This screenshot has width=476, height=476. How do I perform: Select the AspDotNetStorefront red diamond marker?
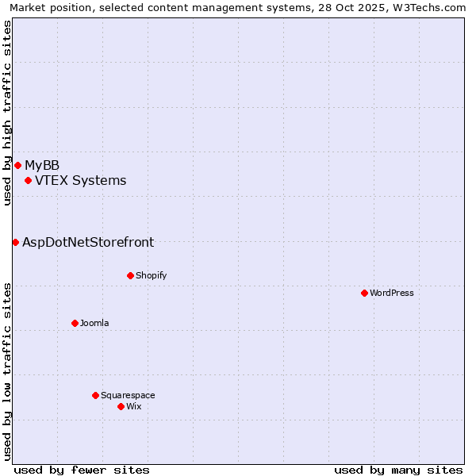coord(15,242)
